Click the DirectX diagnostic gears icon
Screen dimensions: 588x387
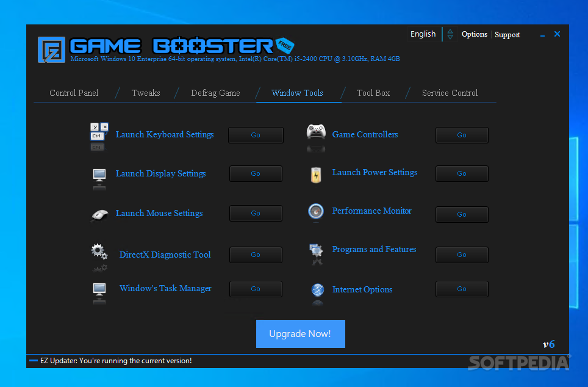[99, 251]
